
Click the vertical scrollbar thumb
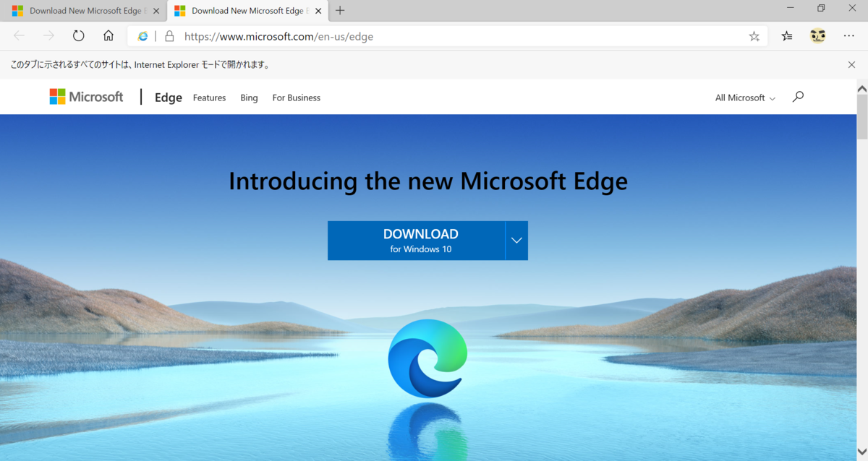(x=862, y=116)
